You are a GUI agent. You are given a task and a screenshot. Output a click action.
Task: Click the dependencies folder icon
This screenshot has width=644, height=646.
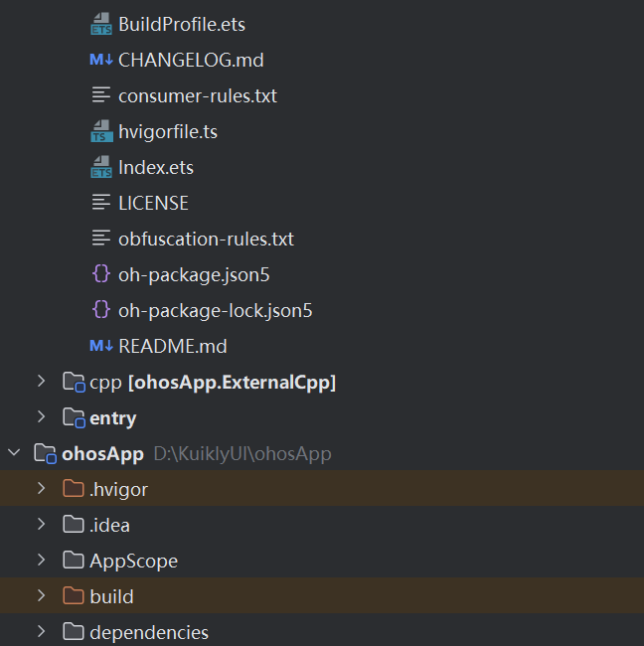74,632
